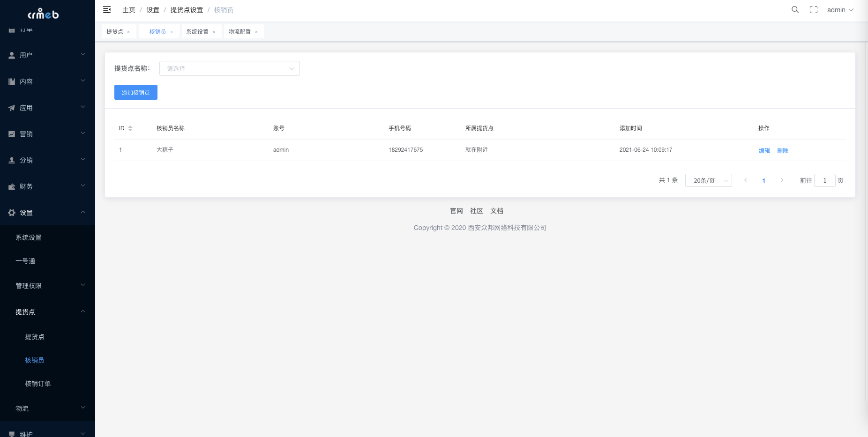Click the 营销 chart icon in sidebar
This screenshot has height=437, width=868.
[12, 134]
